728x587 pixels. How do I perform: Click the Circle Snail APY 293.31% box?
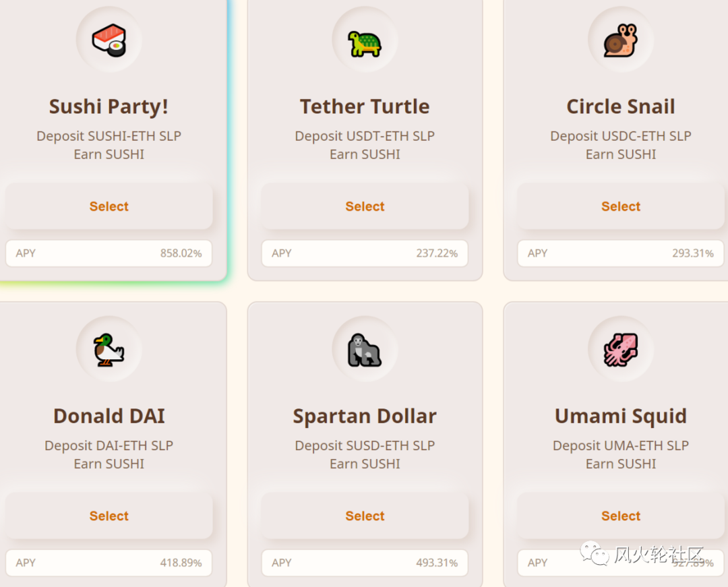(621, 253)
